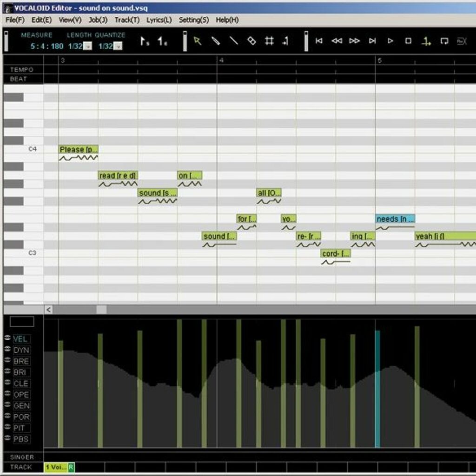Open the LENGTH 1/32 dropdown
476x476 pixels.
coord(88,46)
